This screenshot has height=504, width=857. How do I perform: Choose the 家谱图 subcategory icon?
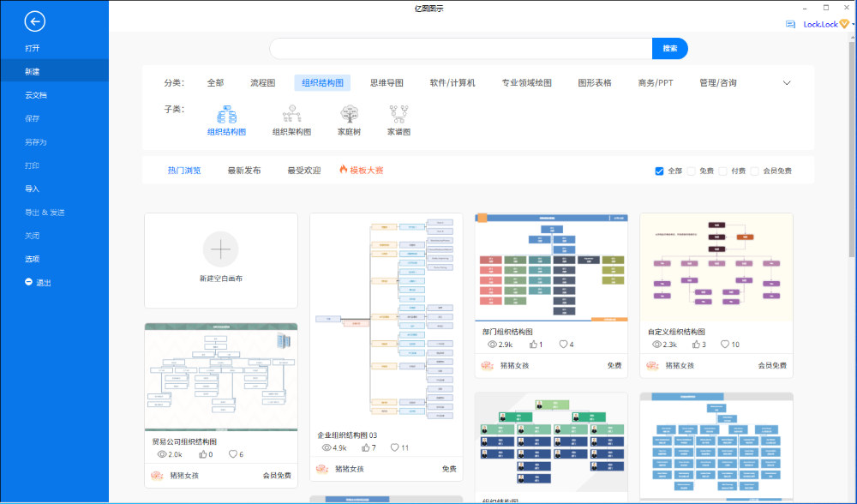[399, 114]
